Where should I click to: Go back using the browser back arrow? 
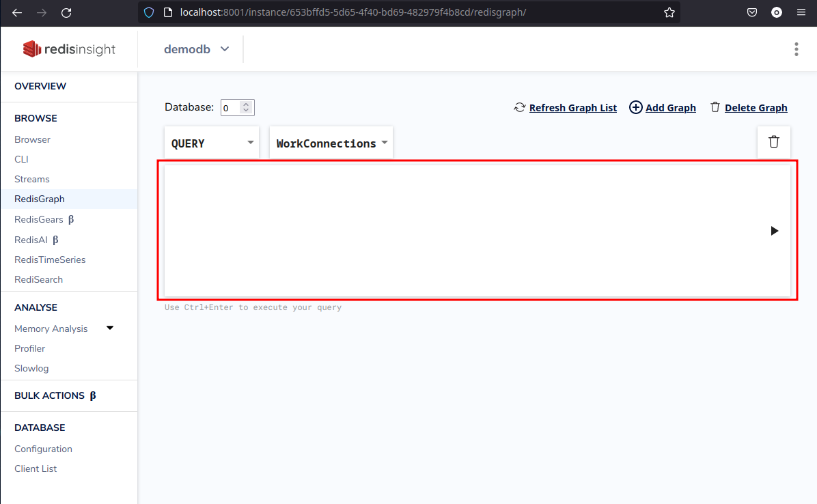pos(17,12)
